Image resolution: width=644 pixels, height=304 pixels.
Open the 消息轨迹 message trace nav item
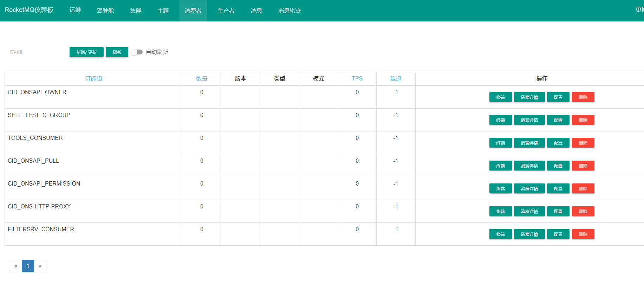(290, 11)
